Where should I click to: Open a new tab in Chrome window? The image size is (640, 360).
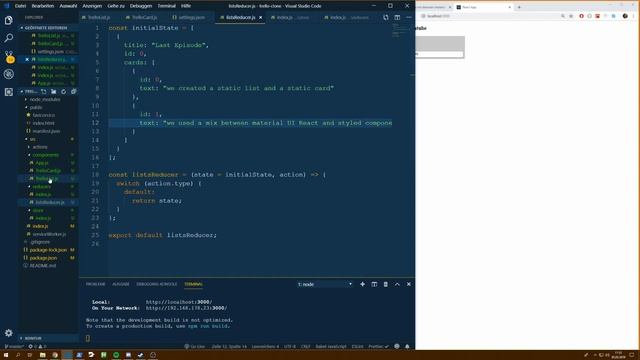[x=519, y=7]
